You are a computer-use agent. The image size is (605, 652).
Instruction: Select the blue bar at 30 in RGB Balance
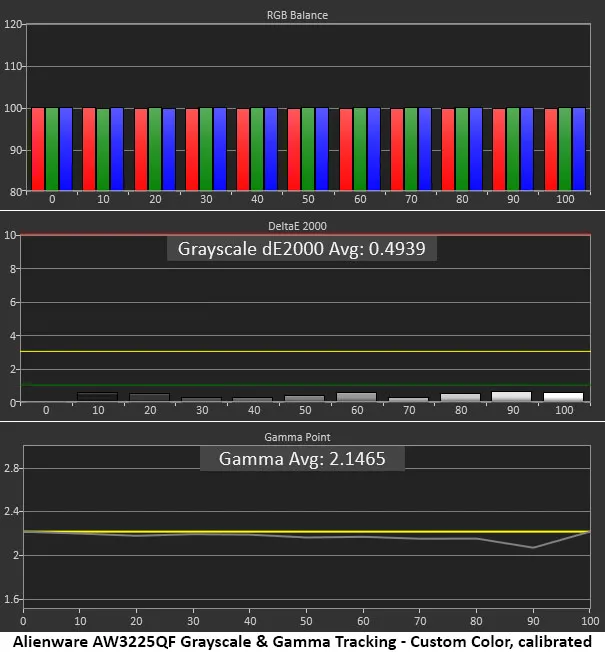tap(220, 149)
